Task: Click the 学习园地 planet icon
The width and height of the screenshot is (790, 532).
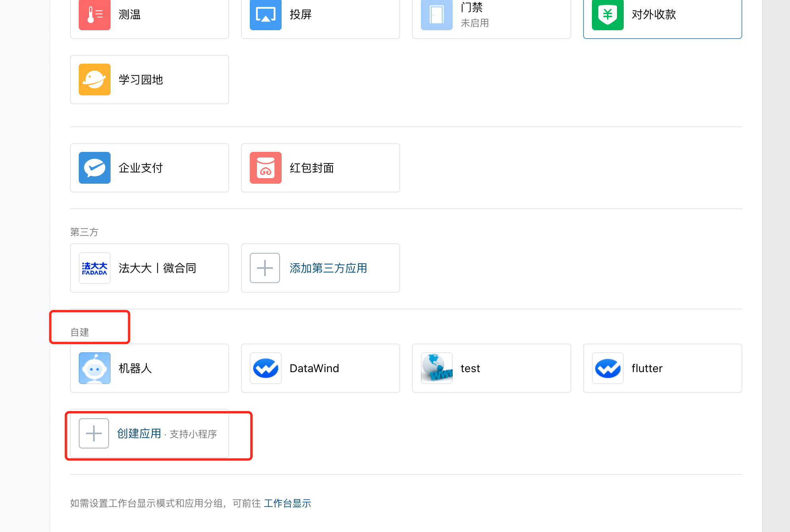Action: point(95,80)
